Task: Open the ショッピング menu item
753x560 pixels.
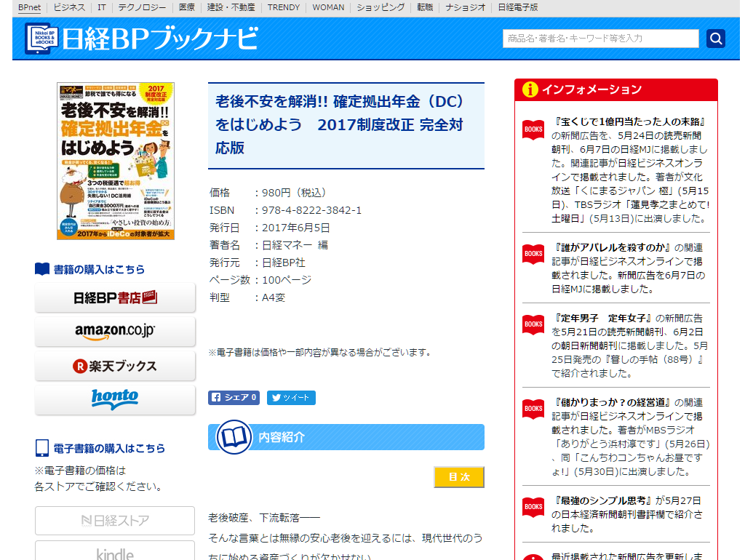Action: coord(381,8)
